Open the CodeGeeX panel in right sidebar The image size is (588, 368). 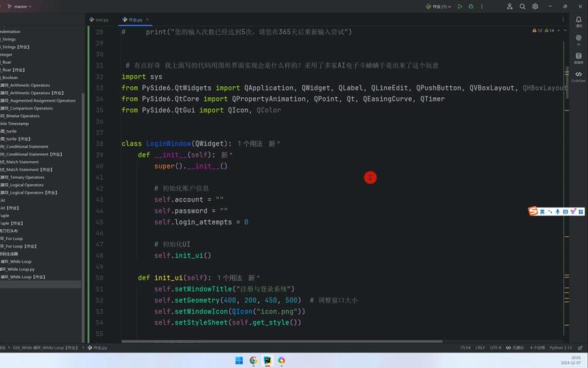coord(578,76)
